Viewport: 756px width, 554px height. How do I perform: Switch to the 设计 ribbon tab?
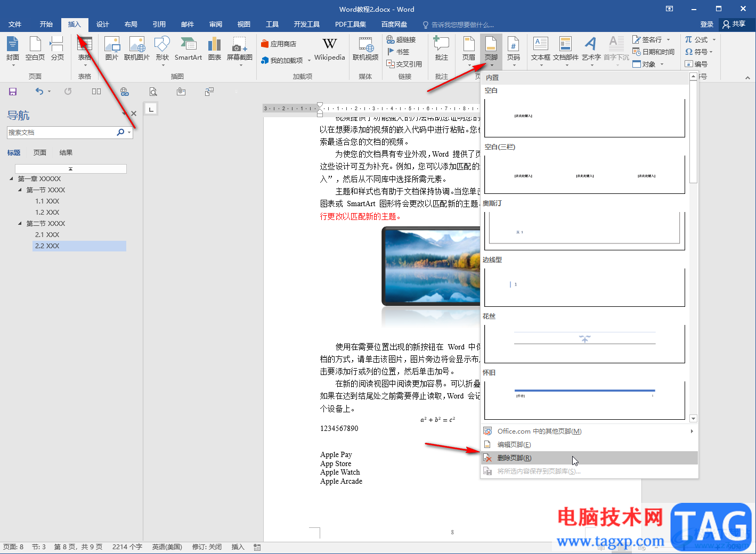coord(102,25)
